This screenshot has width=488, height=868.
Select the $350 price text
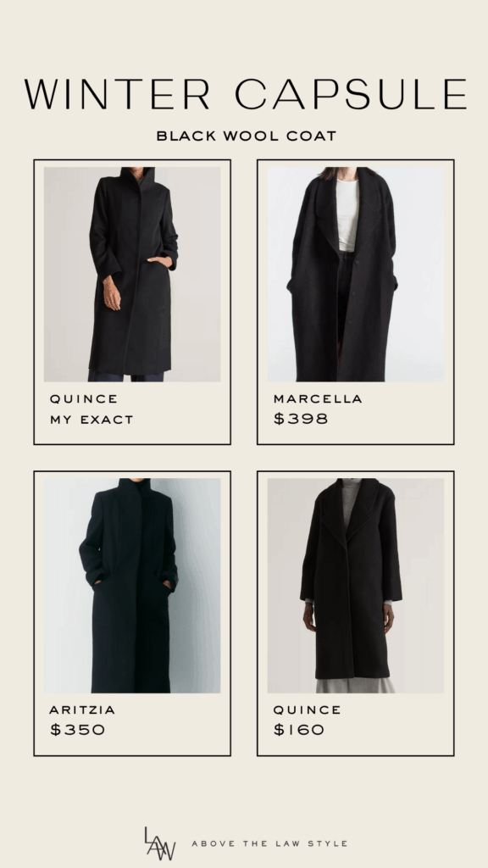pos(77,730)
